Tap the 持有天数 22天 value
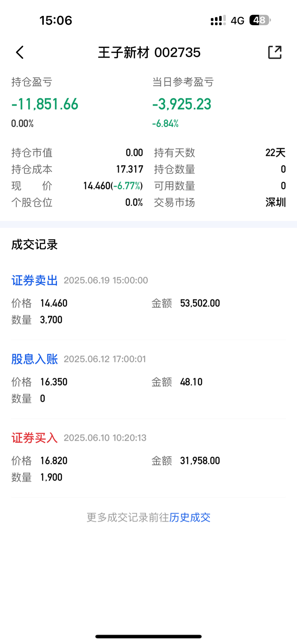The image size is (297, 644). 275,152
